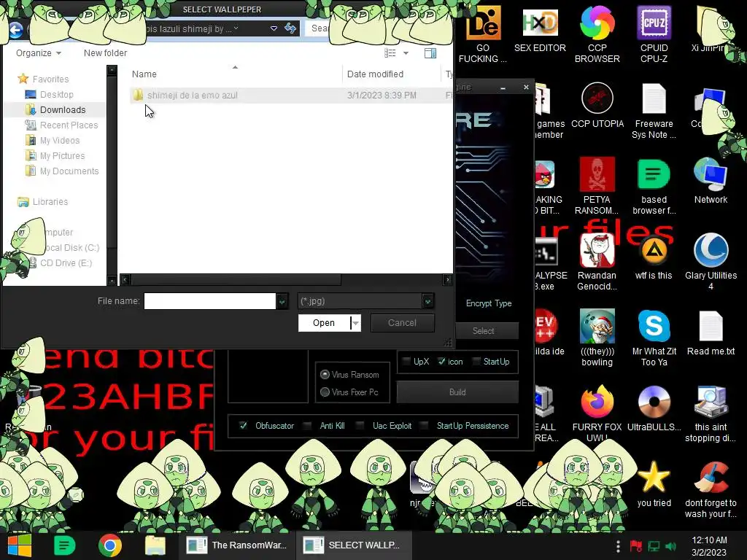This screenshot has height=560, width=747.
Task: Click the Open button
Action: (324, 323)
